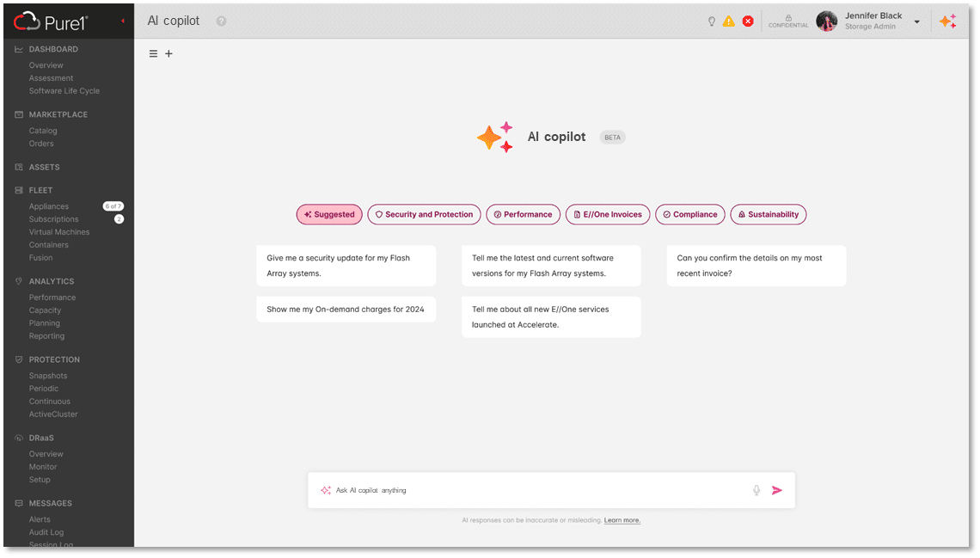Open the Jennifer Black user dropdown
Viewport: 980px width, 558px height.
917,21
